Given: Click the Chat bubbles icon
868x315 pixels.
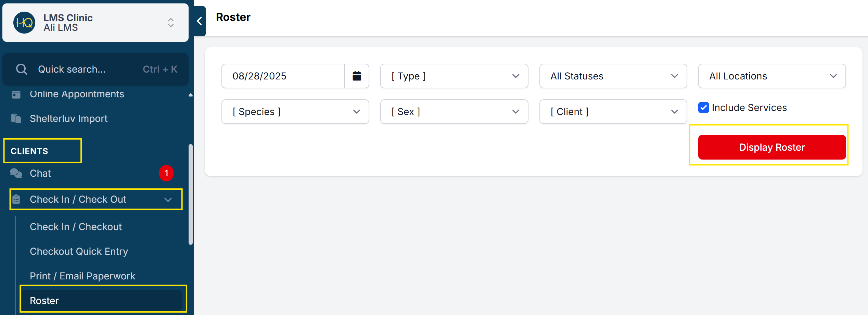Looking at the screenshot, I should pyautogui.click(x=16, y=173).
